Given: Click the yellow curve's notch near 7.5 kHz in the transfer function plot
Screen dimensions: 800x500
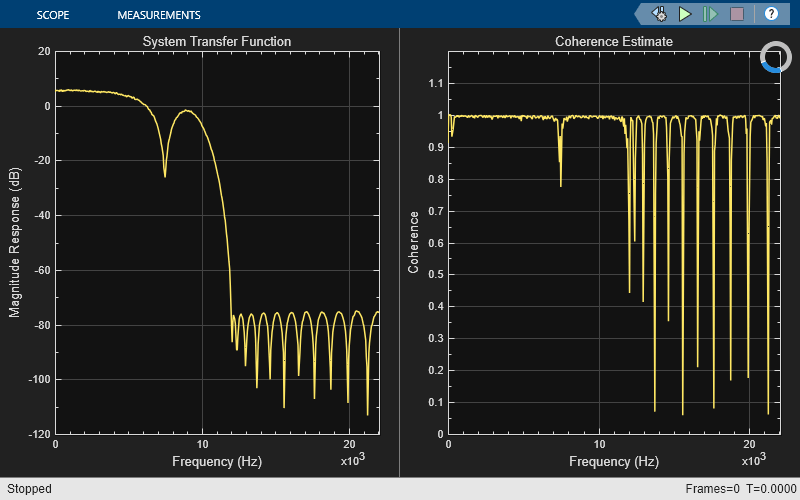Looking at the screenshot, I should 165,173.
